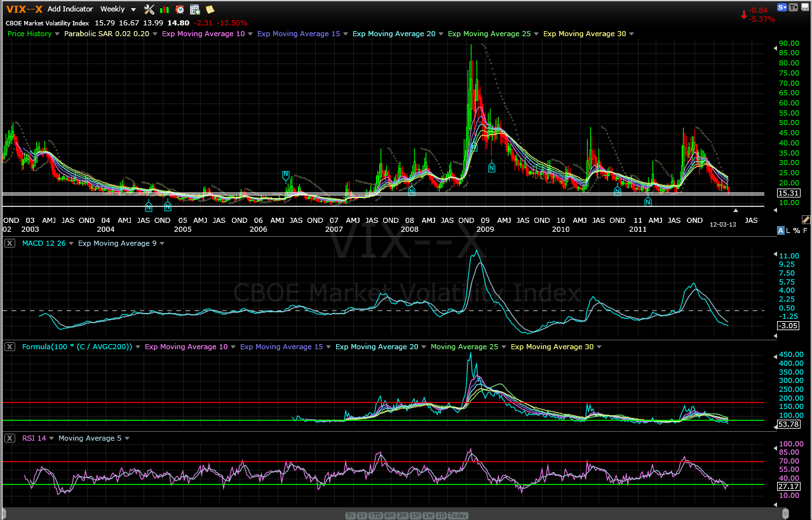Click the VIX--X ticker symbol
Image resolution: width=812 pixels, height=520 pixels.
pyautogui.click(x=24, y=9)
